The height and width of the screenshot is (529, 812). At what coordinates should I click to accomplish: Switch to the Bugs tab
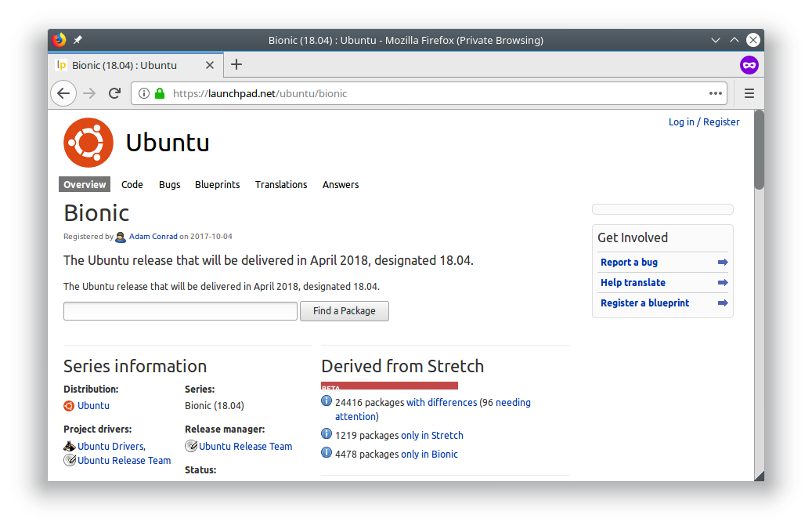click(169, 185)
